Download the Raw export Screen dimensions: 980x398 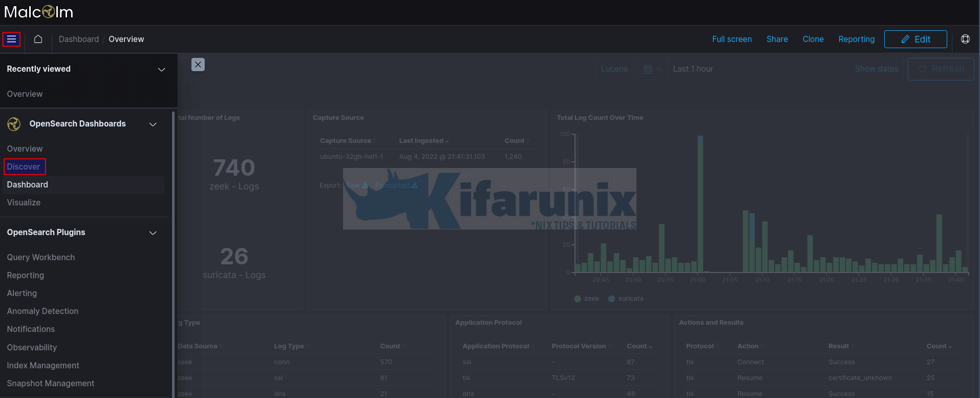pos(357,185)
